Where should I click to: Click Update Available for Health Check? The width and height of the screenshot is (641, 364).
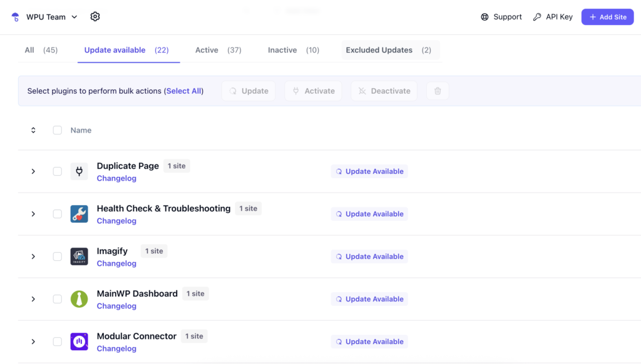[369, 214]
